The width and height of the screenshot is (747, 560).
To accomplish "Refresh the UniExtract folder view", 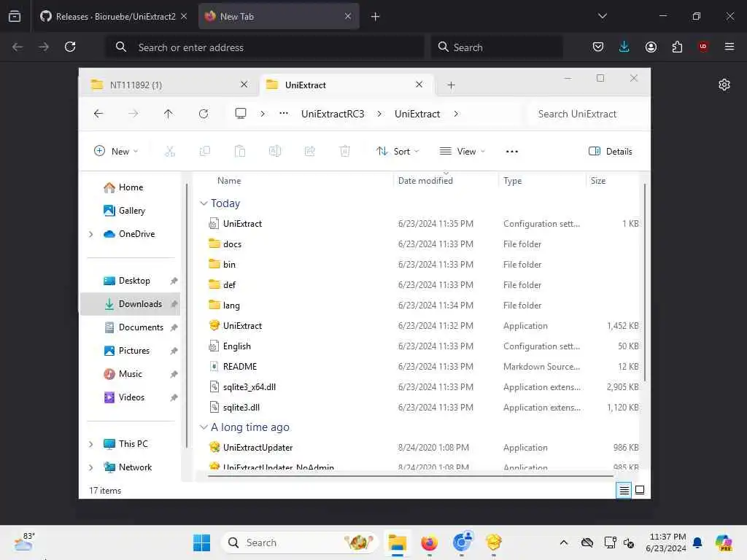I will tap(204, 114).
